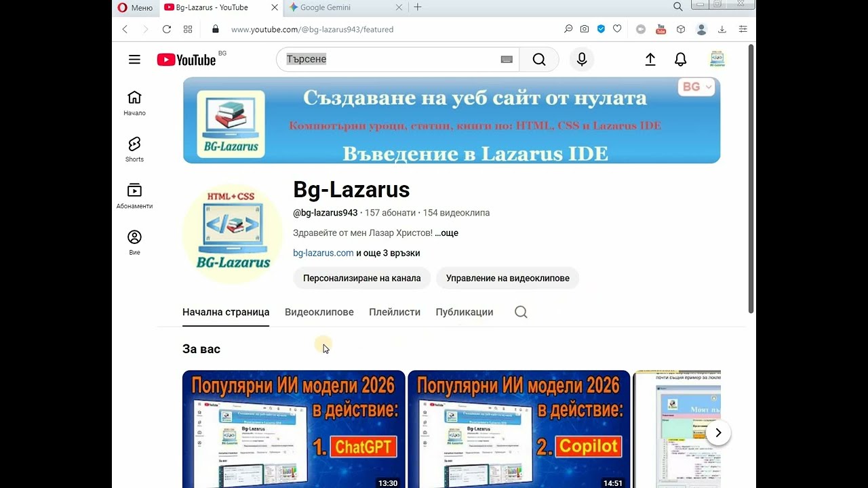Go back to the previous page
The width and height of the screenshot is (868, 488).
[125, 29]
